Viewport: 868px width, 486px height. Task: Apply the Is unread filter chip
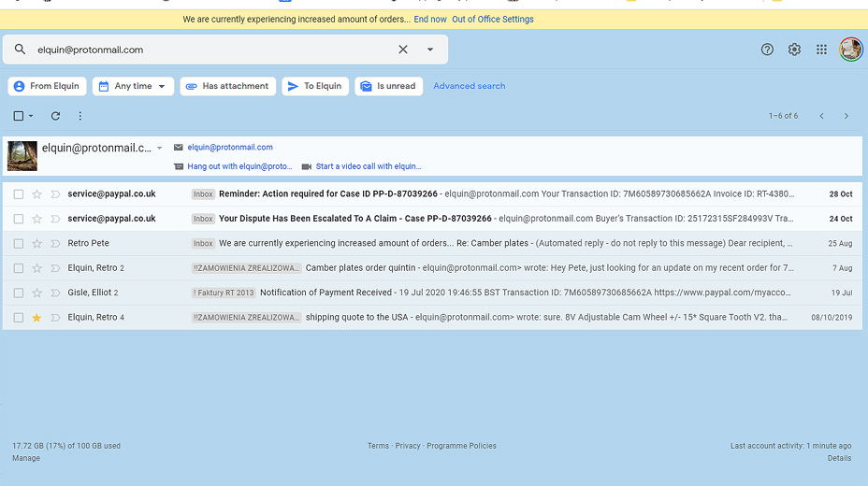pyautogui.click(x=388, y=86)
